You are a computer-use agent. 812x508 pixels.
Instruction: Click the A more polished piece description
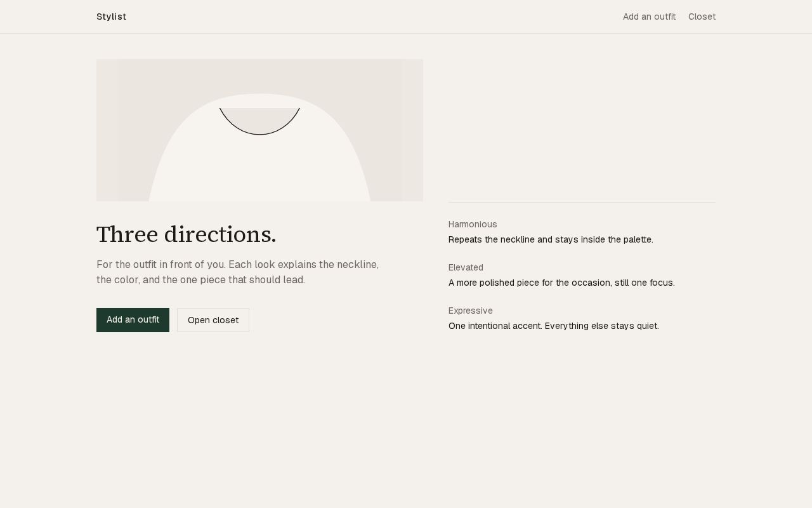coord(561,283)
